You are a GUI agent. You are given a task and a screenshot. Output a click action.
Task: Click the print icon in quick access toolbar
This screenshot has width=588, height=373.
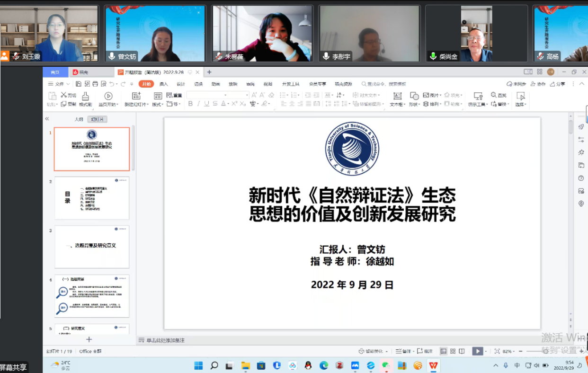[x=95, y=84]
